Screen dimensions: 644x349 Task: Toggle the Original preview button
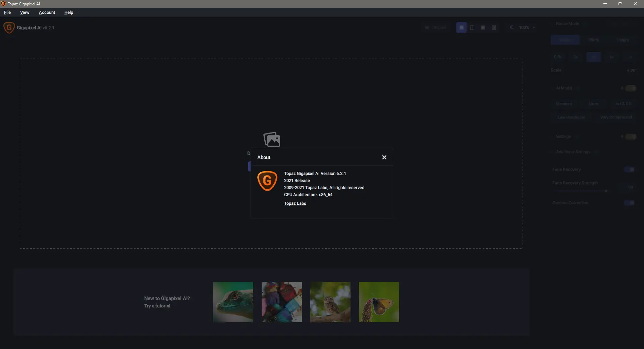(436, 28)
